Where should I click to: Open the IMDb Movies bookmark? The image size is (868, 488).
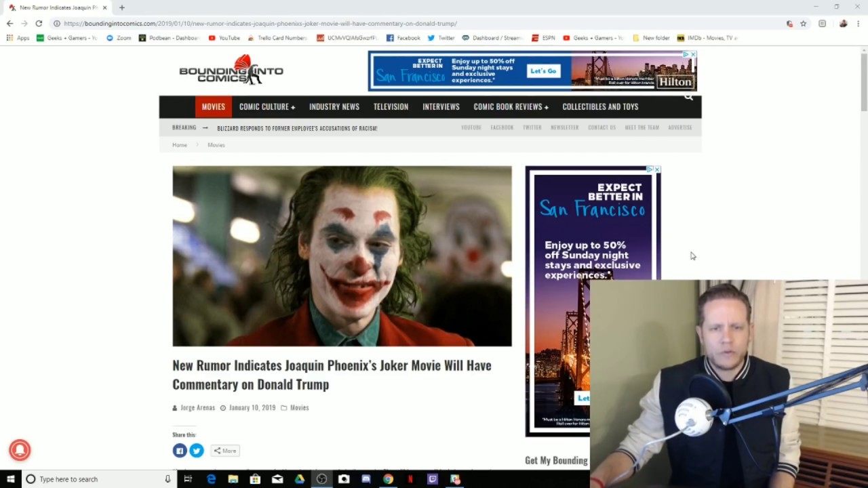(707, 38)
